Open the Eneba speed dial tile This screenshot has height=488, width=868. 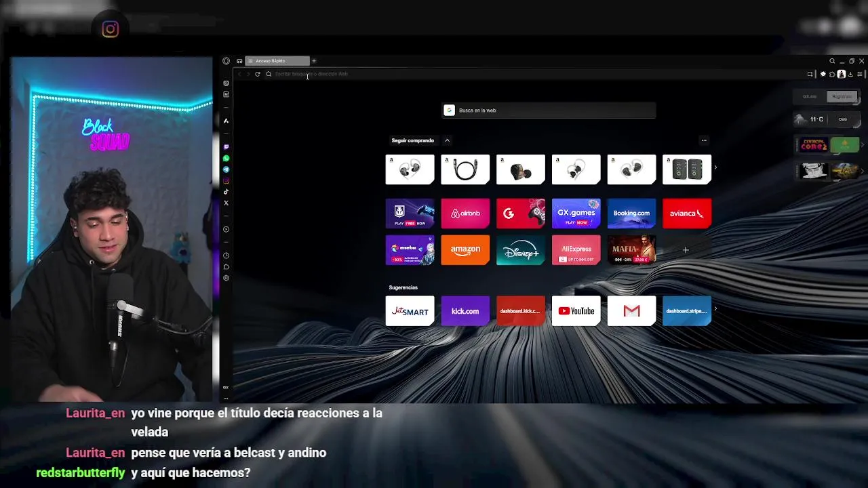[410, 250]
